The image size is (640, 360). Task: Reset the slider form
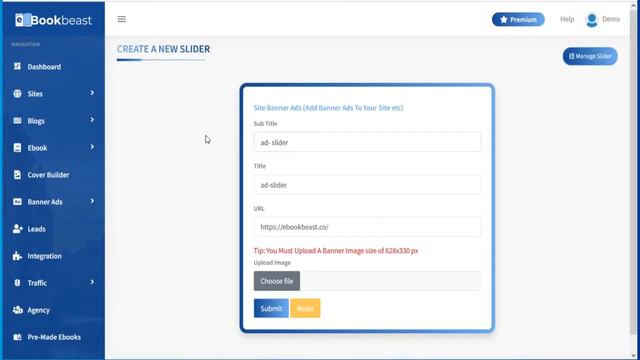coord(305,308)
